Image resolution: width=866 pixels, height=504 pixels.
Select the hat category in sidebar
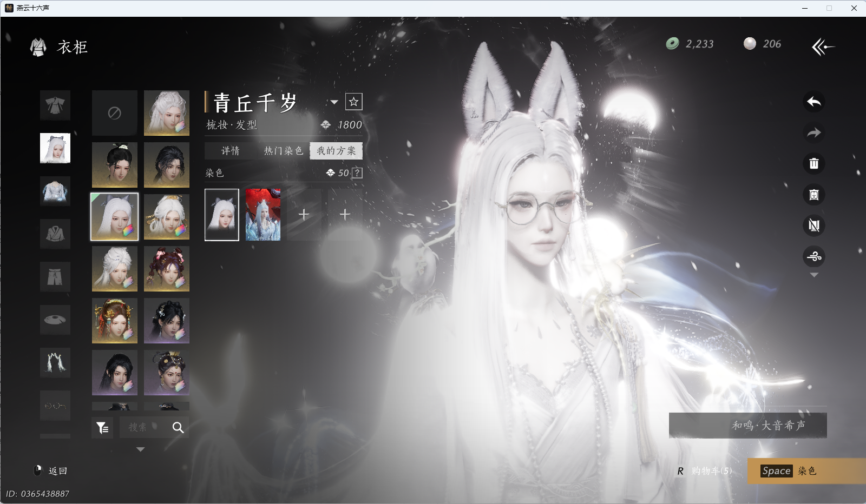click(x=55, y=320)
